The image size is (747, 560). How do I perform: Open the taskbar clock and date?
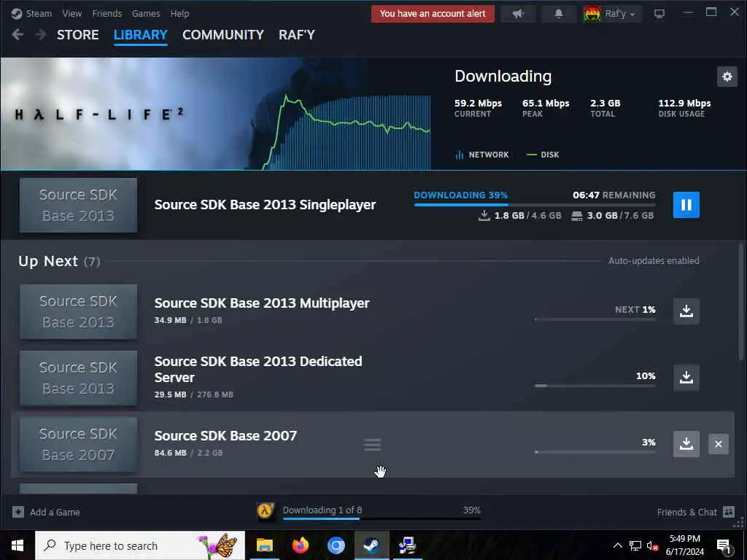(684, 545)
